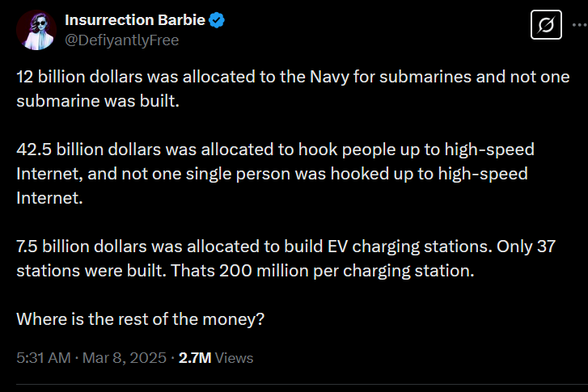This screenshot has width=588, height=392.
Task: Click the blue verified checkmark badge
Action: point(217,21)
